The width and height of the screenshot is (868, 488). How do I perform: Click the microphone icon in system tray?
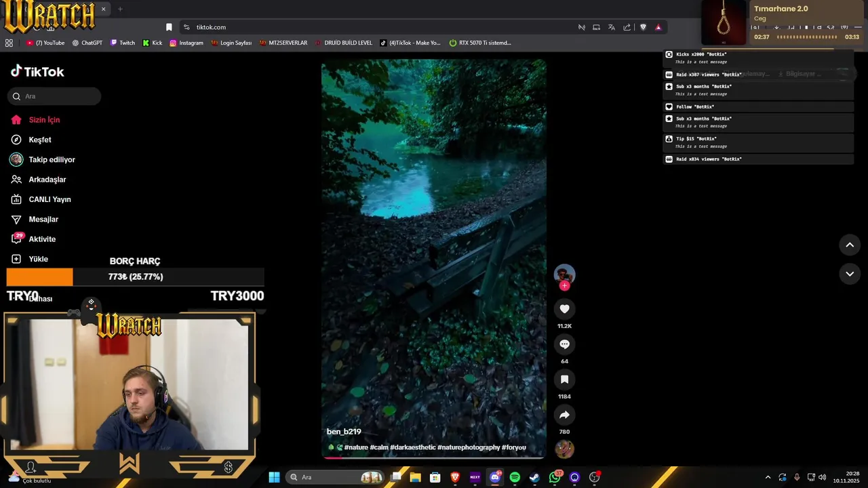(x=797, y=477)
